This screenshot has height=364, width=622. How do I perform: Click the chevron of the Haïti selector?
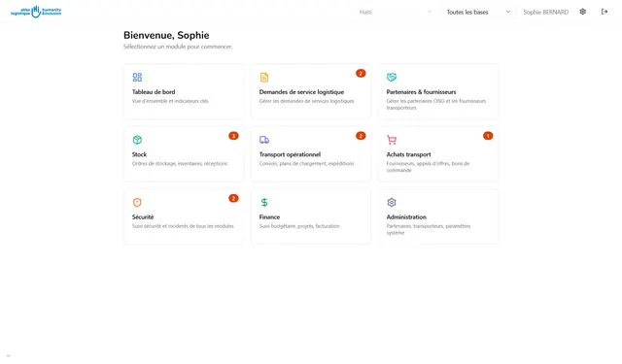tap(430, 12)
